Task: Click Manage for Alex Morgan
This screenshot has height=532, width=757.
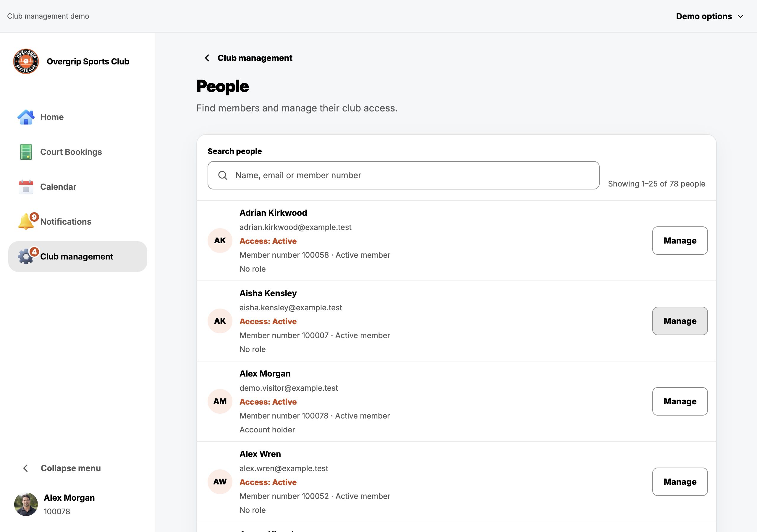Action: (x=680, y=401)
